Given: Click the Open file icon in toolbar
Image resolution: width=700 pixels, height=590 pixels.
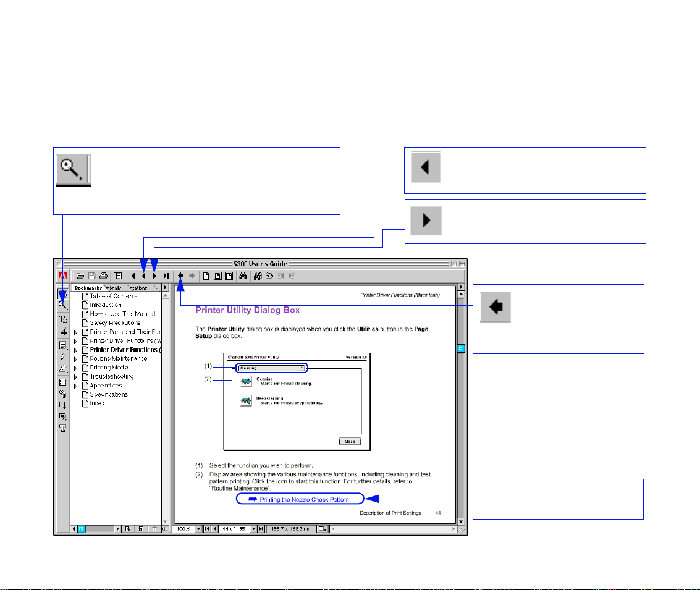Looking at the screenshot, I should click(x=80, y=276).
